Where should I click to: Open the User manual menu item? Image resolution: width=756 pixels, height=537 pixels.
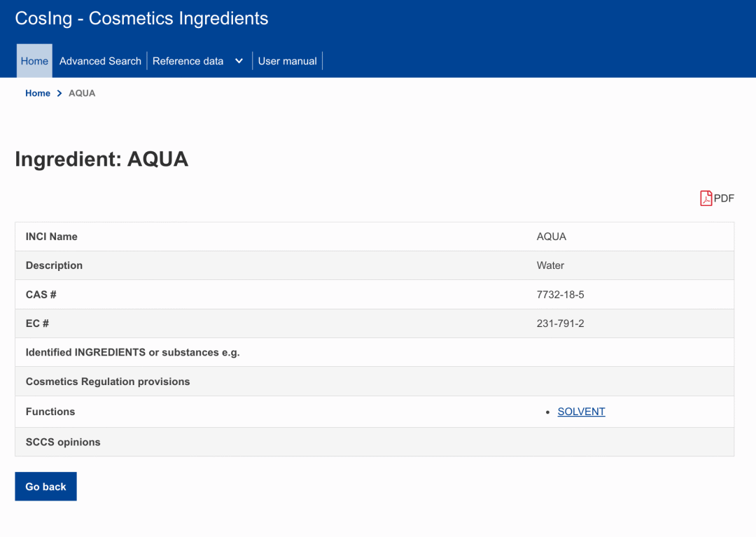click(x=287, y=61)
